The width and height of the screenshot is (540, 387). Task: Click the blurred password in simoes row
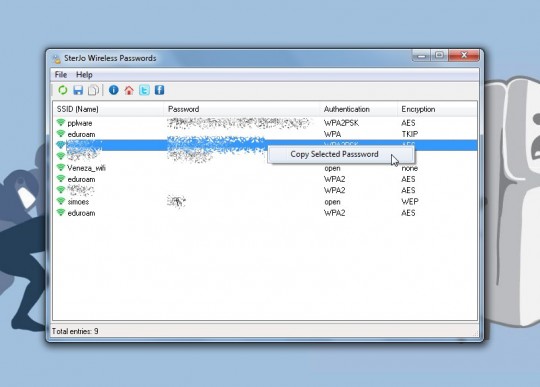(176, 201)
